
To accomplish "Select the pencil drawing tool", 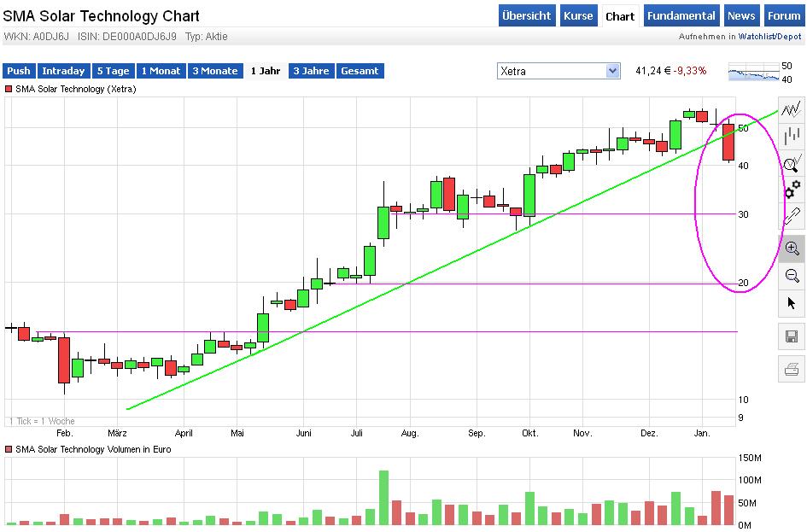I will (792, 215).
